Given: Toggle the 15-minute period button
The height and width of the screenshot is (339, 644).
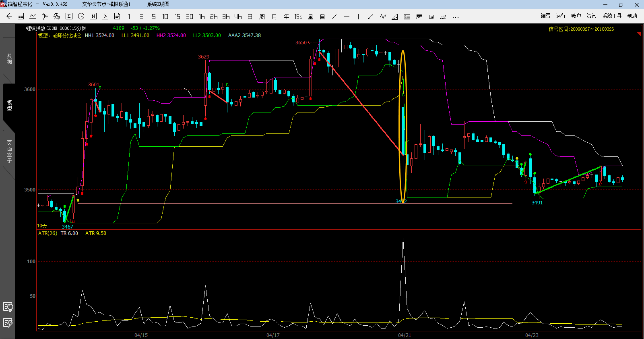Looking at the screenshot, I should [x=178, y=17].
